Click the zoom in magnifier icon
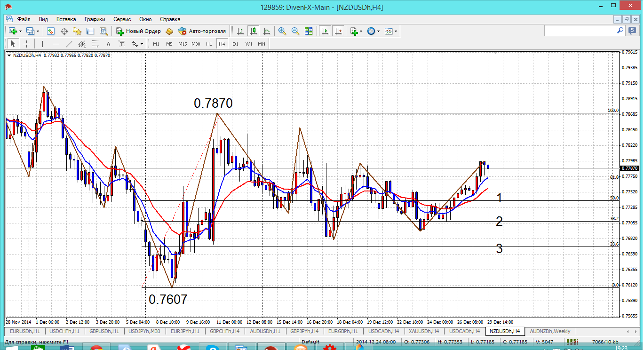The height and width of the screenshot is (350, 644). click(282, 31)
